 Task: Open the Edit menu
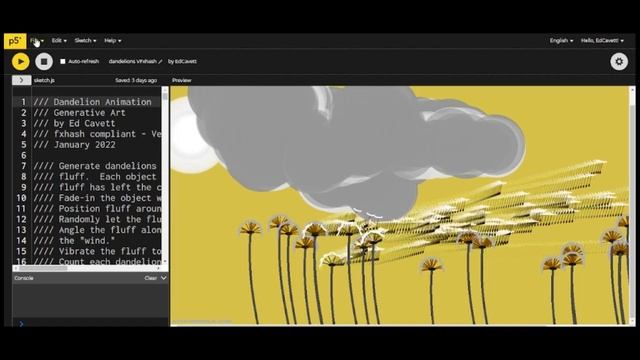pyautogui.click(x=59, y=40)
